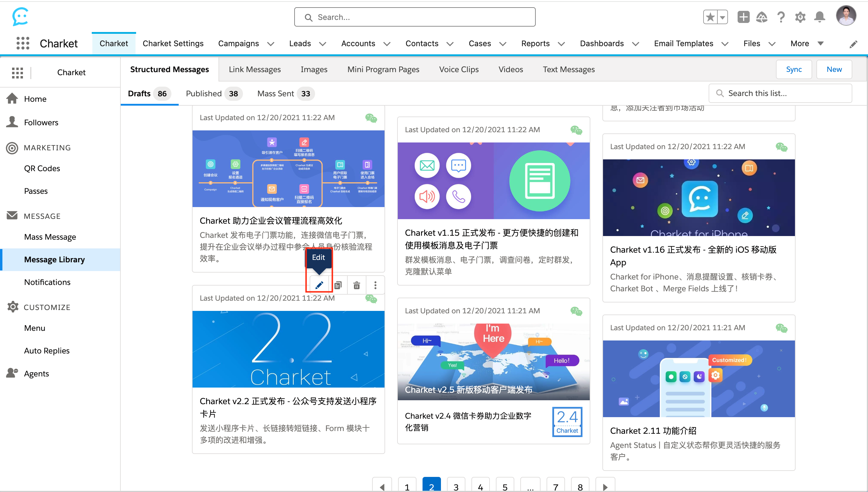868x492 pixels.
Task: Open the Charket for iPhone card thumbnail
Action: (x=698, y=197)
